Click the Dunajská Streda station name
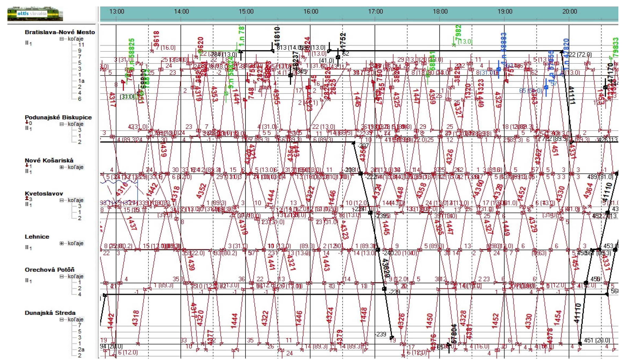Screen dimensions: 626x364 50,313
